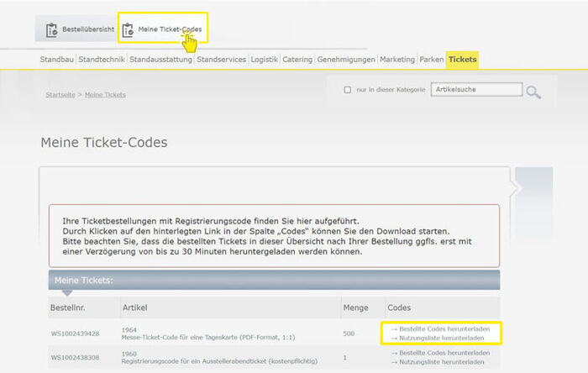The width and height of the screenshot is (588, 373).
Task: Click the Bestellübersicht clipboard icon
Action: [52, 29]
